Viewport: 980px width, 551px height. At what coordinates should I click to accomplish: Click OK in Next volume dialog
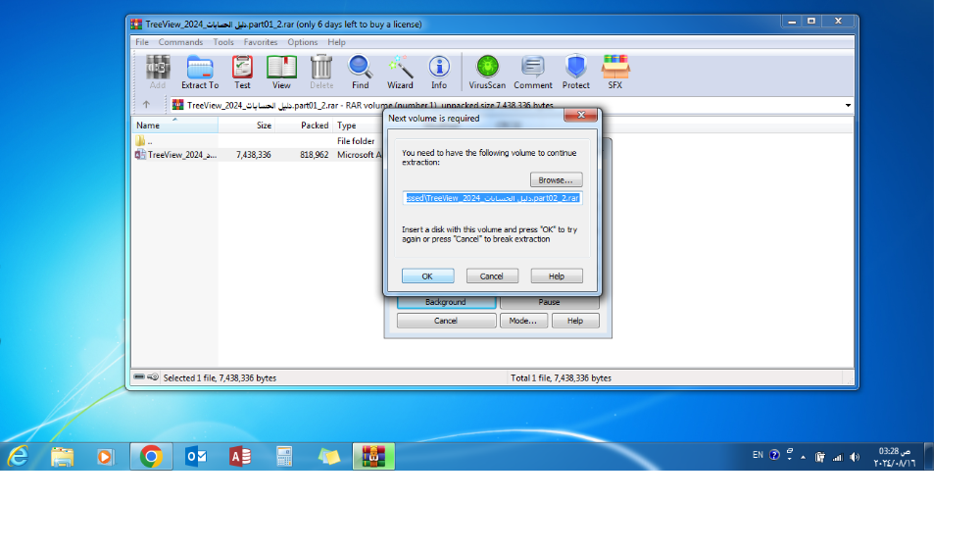[427, 275]
